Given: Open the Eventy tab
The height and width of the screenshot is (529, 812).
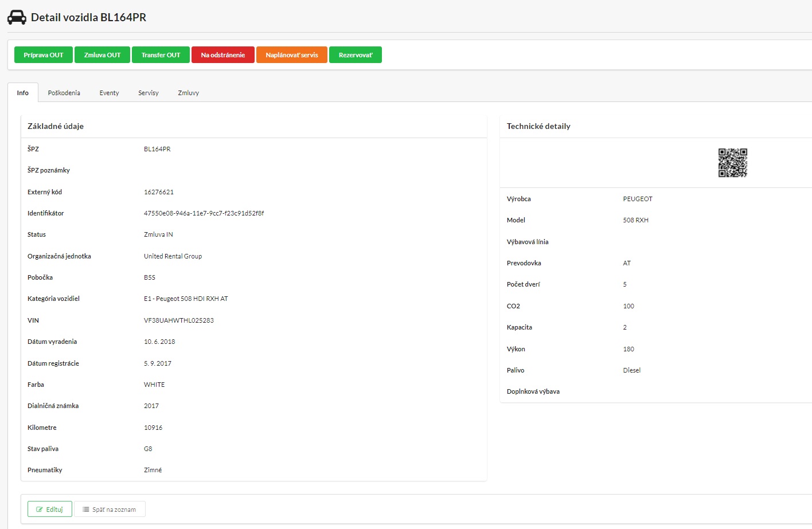Looking at the screenshot, I should pyautogui.click(x=109, y=93).
